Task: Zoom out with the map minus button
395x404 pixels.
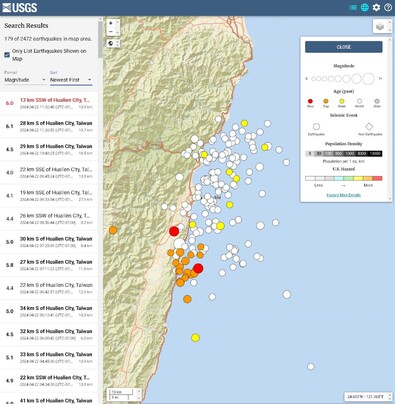Action: point(111,32)
